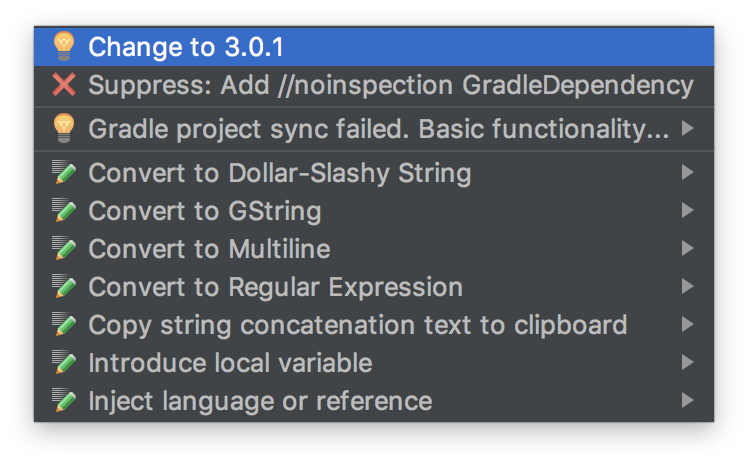Click pencil icon next to Convert to Multiline
The width and height of the screenshot is (748, 464).
[64, 248]
